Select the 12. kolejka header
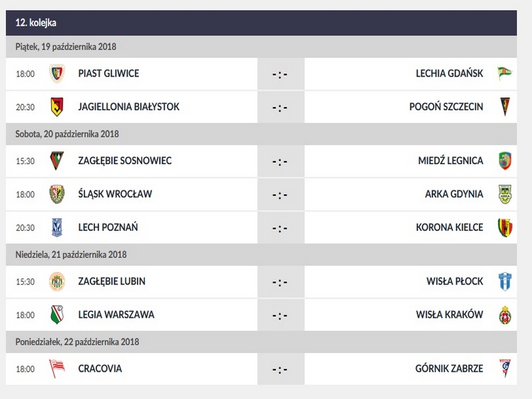Image resolution: width=532 pixels, height=399 pixels. pyautogui.click(x=36, y=23)
